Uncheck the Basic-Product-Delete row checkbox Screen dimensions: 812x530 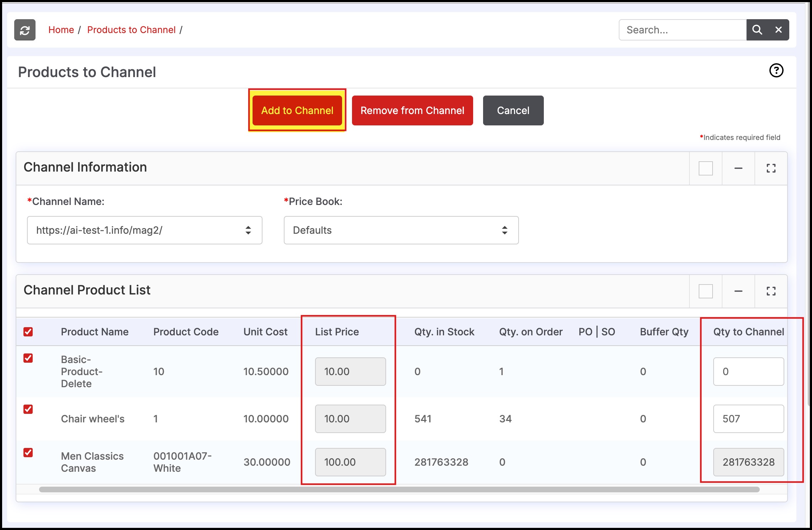(x=28, y=358)
